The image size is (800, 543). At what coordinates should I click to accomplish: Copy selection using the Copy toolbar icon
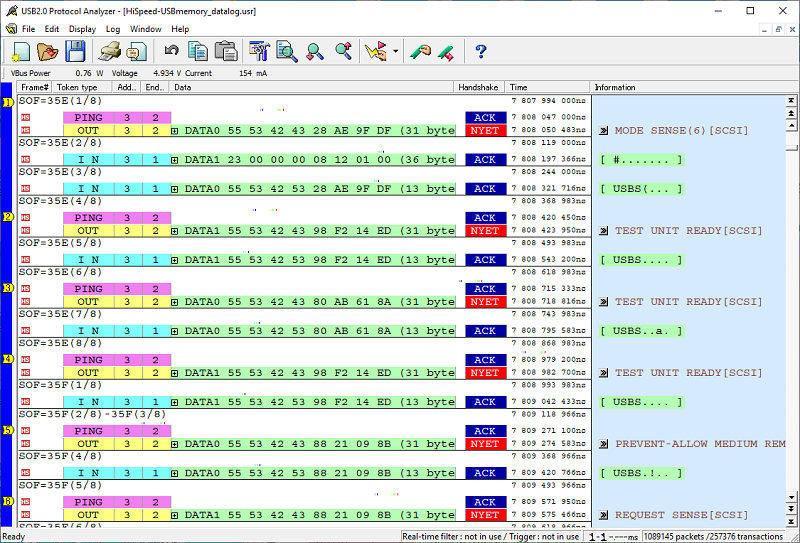tap(197, 52)
